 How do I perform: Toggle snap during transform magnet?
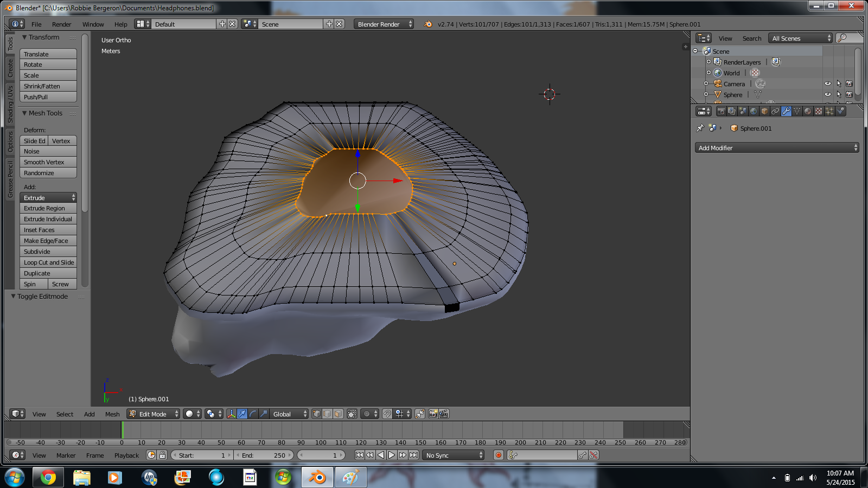click(x=387, y=414)
